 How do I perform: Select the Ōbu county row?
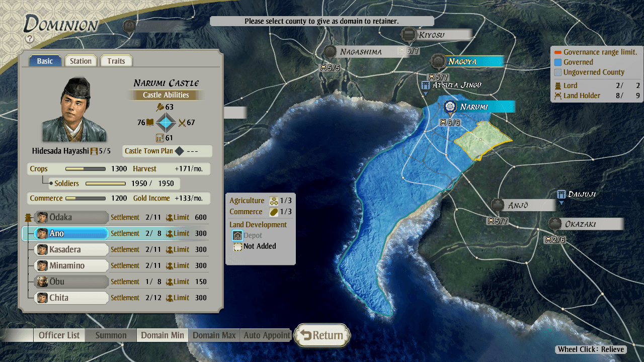click(71, 282)
